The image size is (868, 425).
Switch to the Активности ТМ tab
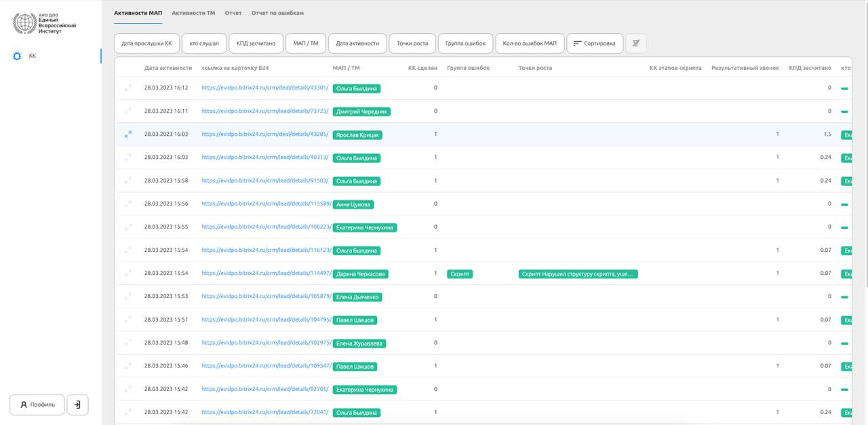pos(193,13)
